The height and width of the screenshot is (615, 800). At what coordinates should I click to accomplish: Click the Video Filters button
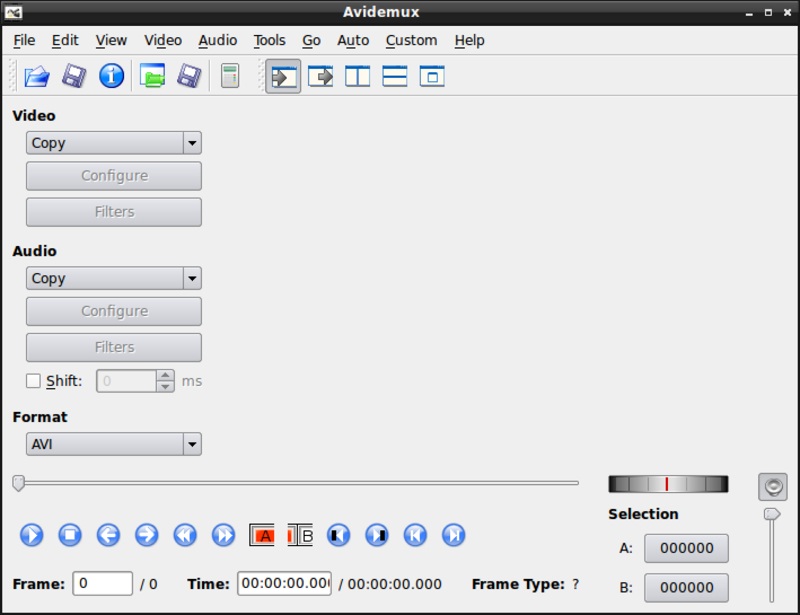tap(114, 212)
